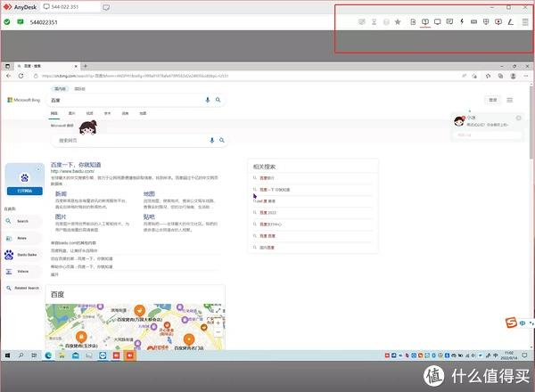This screenshot has height=392, width=535.
Task: Select the 图片 search tab
Action: pyautogui.click(x=71, y=113)
